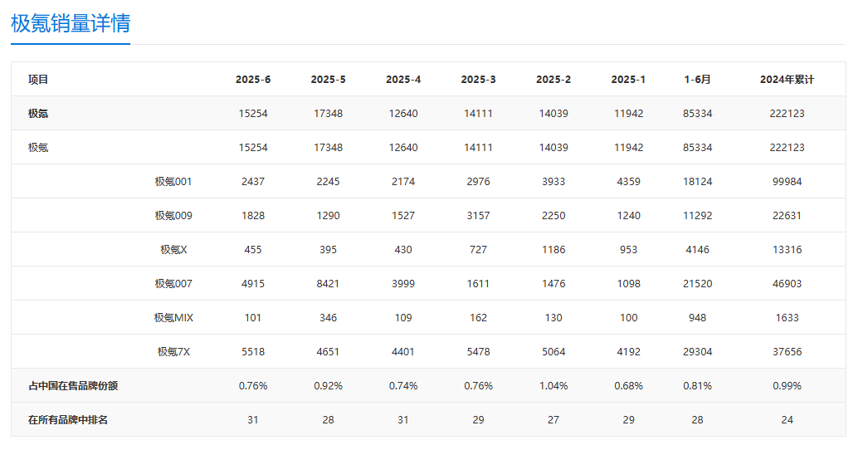Select the 极氪001 model row label
The height and width of the screenshot is (450, 868).
(x=173, y=182)
